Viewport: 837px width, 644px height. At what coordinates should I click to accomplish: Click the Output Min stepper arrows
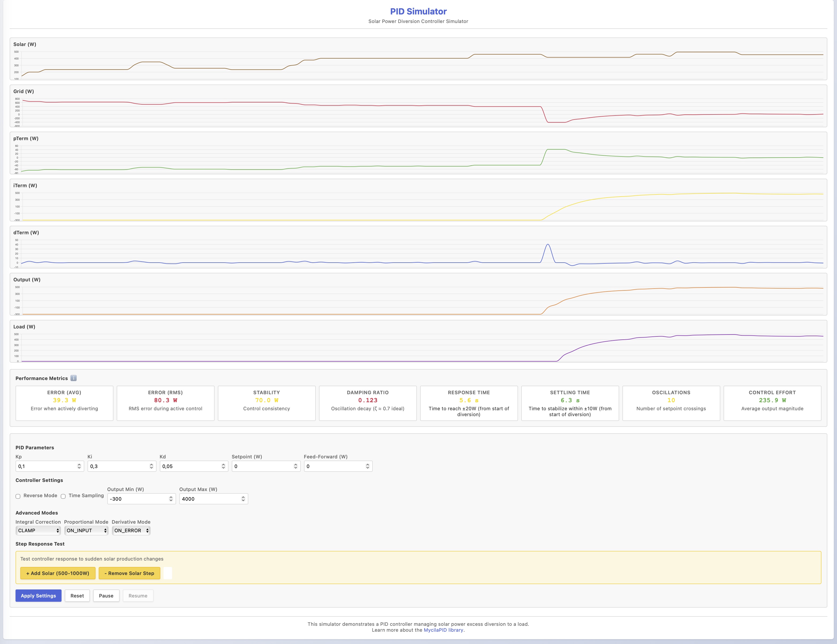pos(170,499)
